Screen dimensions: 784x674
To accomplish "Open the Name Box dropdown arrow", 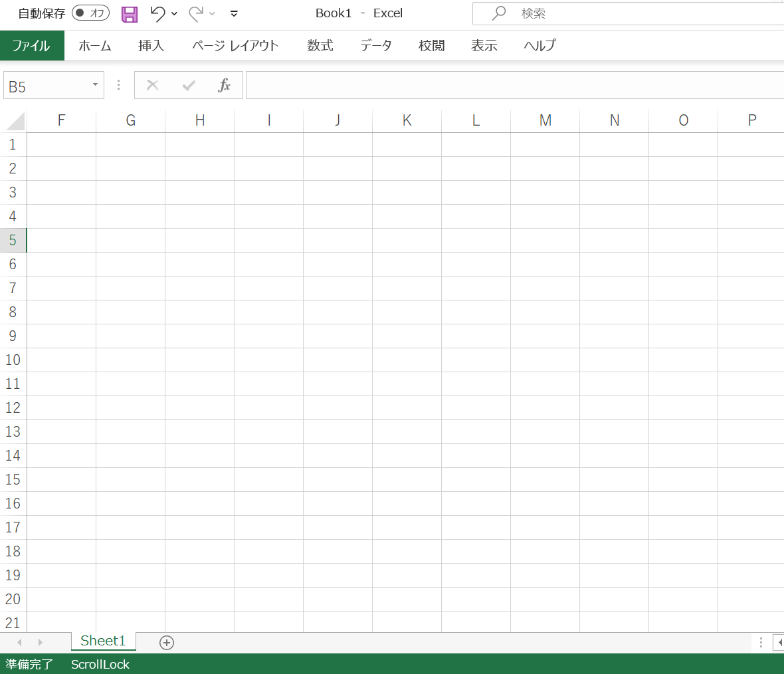I will tap(95, 85).
